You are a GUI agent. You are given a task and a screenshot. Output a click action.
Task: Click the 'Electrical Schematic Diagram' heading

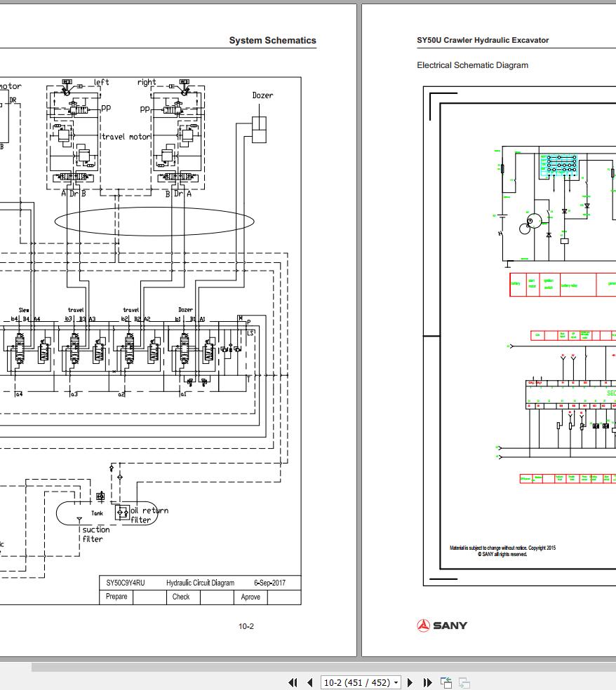[472, 65]
